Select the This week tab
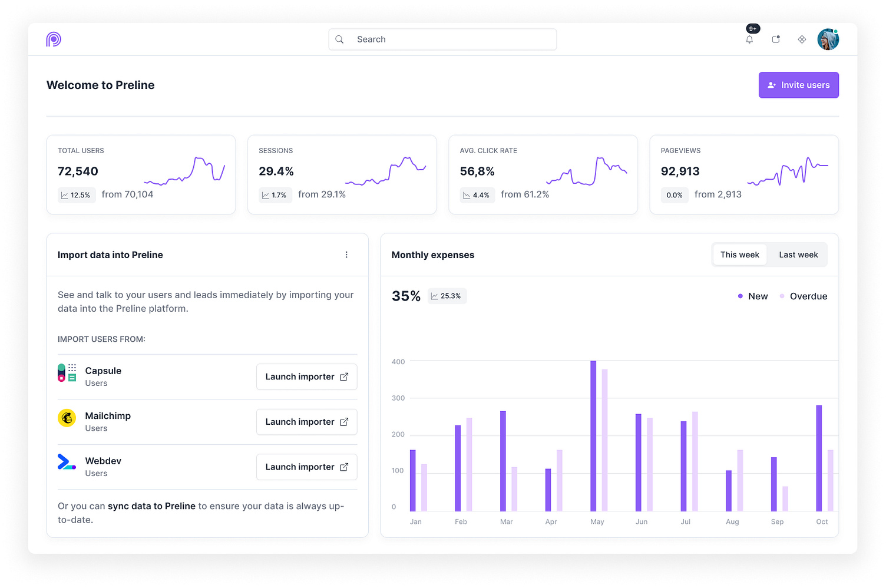The image size is (886, 588). coord(739,254)
